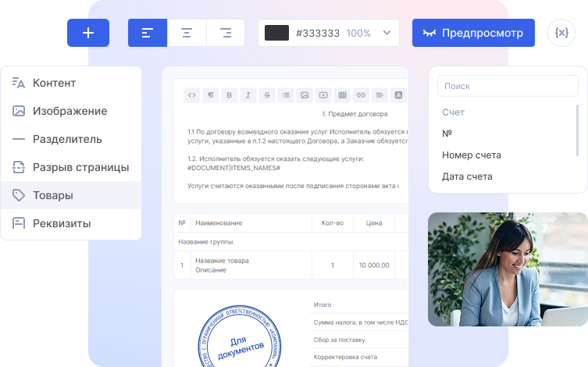The image size is (588, 367).
Task: Toggle italic formatting in editor toolbar
Action: click(x=248, y=95)
